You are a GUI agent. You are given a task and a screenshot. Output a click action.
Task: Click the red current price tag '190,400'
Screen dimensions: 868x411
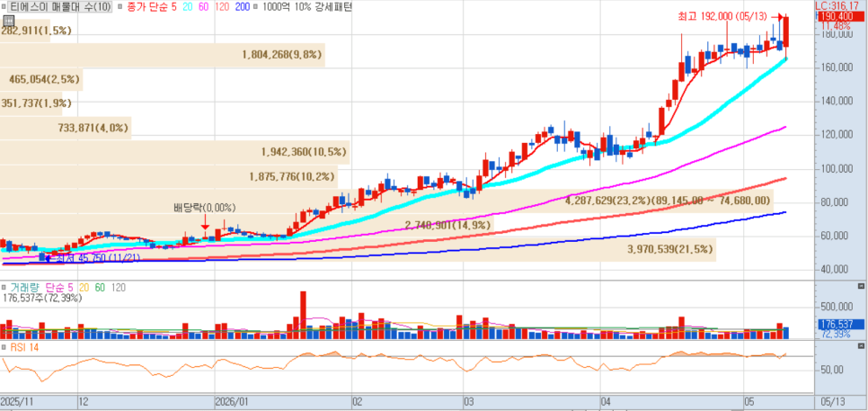click(x=840, y=16)
